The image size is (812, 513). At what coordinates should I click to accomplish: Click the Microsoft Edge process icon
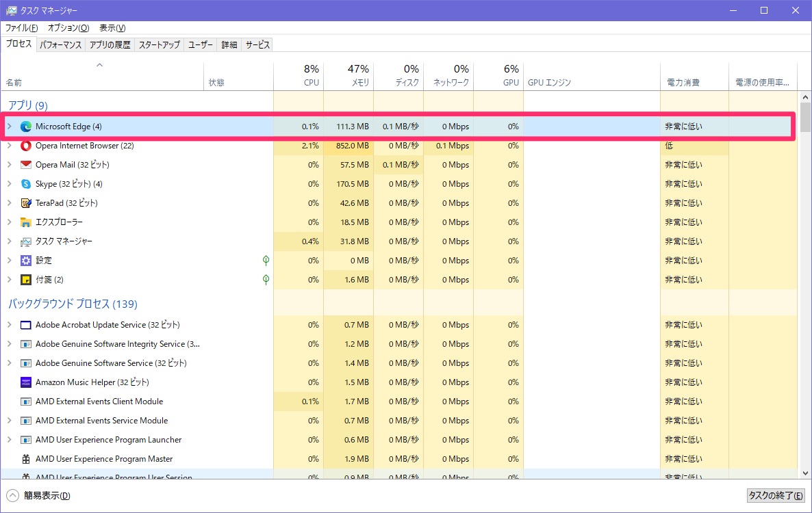point(26,126)
